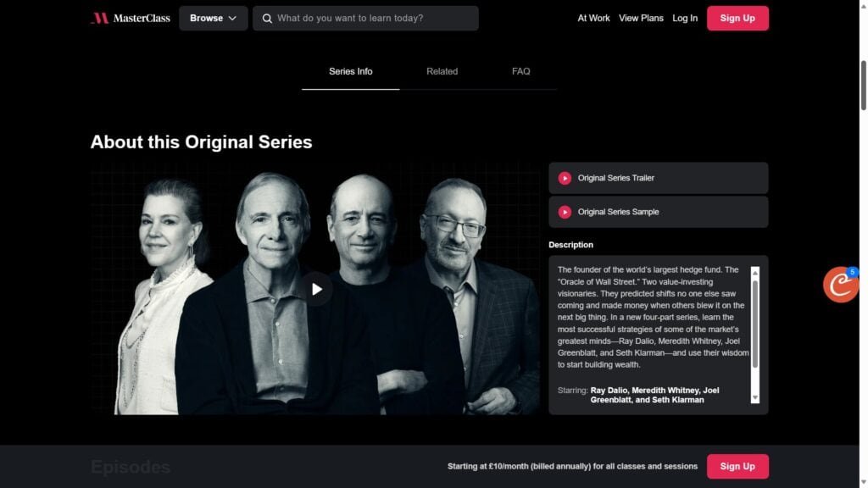
Task: Click the chevron next to Browse
Action: 232,19
